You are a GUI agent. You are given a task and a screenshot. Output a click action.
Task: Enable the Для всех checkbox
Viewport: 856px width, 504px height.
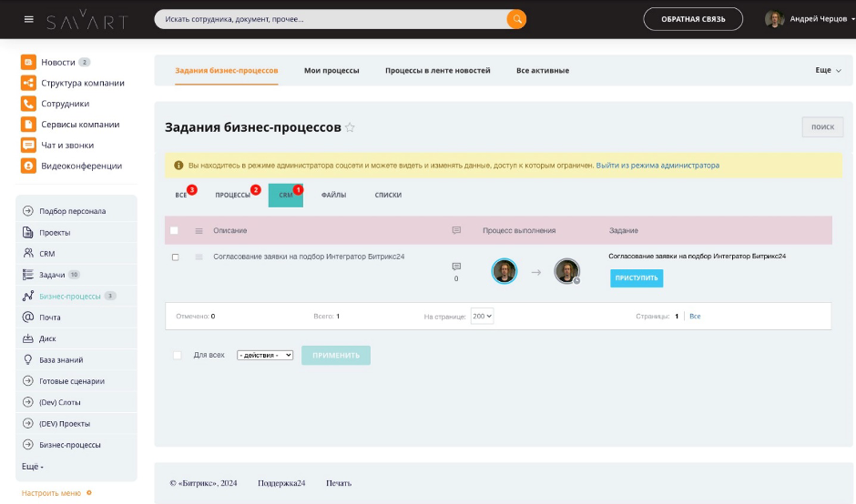178,355
